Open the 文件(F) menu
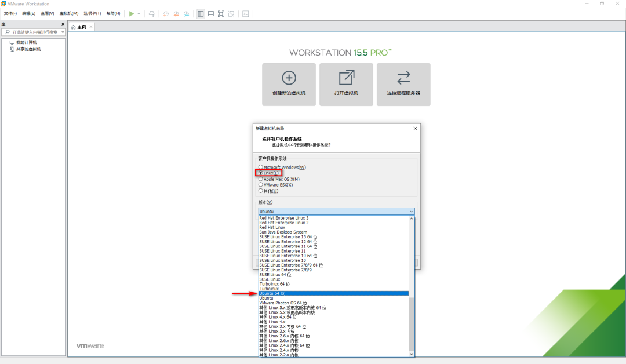 pyautogui.click(x=10, y=13)
